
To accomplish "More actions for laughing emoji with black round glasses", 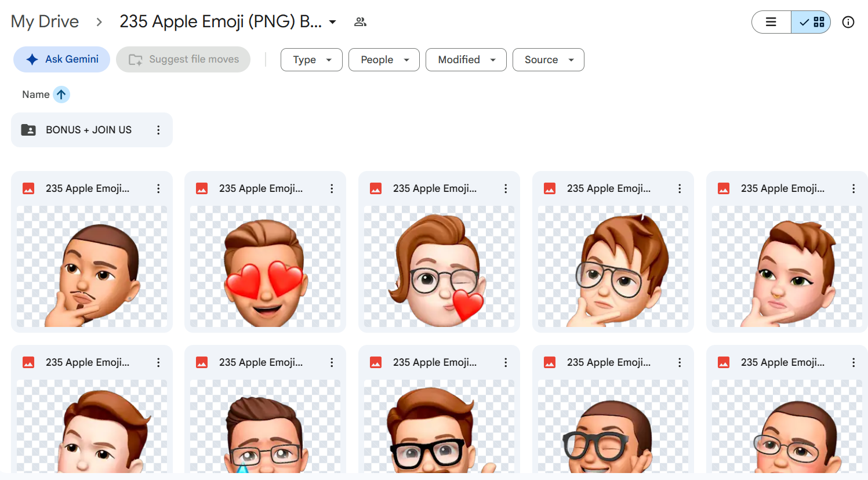I will pos(680,362).
